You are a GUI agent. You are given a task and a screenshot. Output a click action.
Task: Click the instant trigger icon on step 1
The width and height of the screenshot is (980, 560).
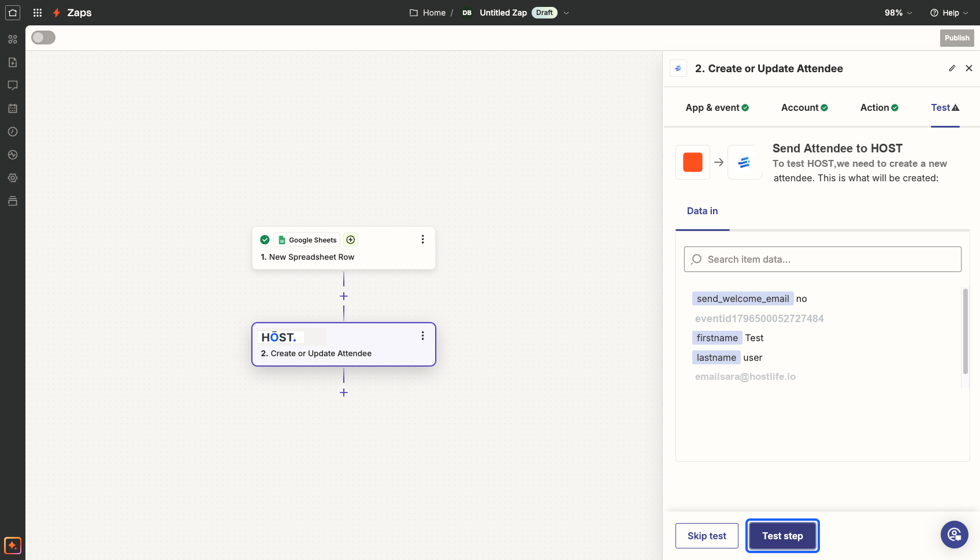pos(351,240)
